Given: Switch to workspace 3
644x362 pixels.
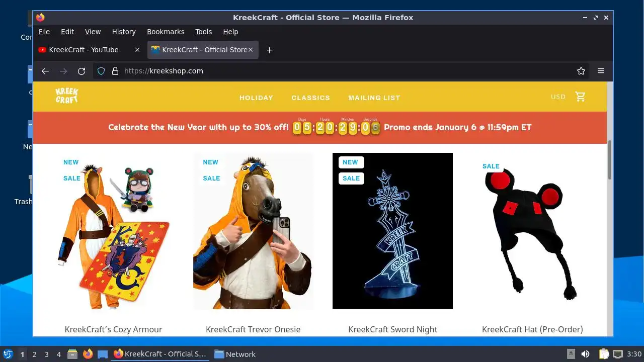Looking at the screenshot, I should tap(47, 354).
